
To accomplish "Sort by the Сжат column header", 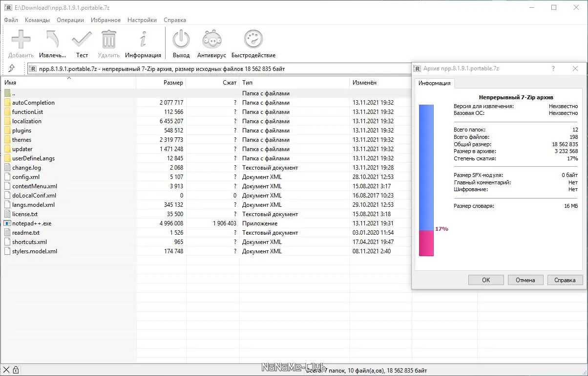I will click(x=213, y=83).
